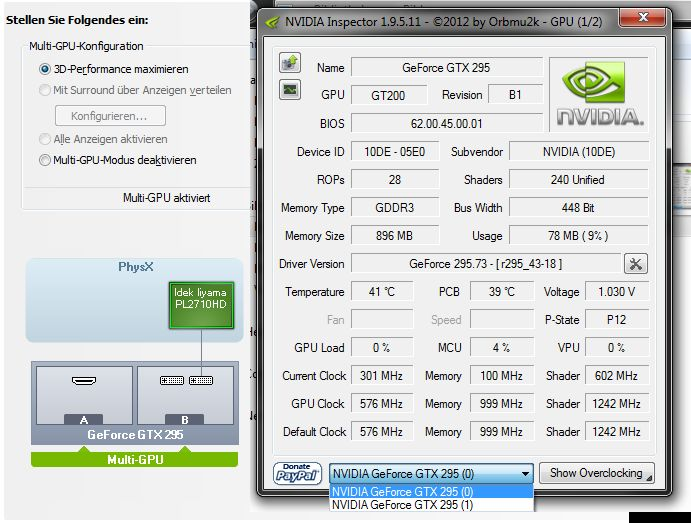Image resolution: width=691 pixels, height=523 pixels.
Task: Click the Current Clock Shader value 602 MHz
Action: point(616,376)
